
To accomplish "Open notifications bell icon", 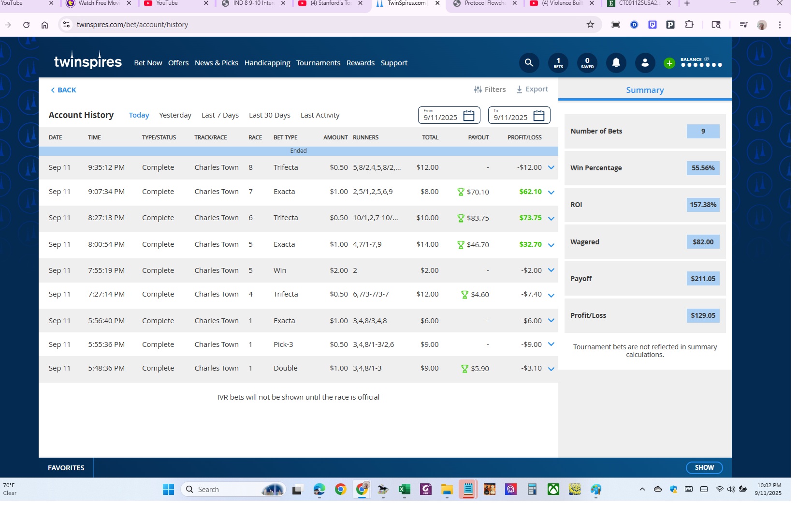I will (616, 63).
